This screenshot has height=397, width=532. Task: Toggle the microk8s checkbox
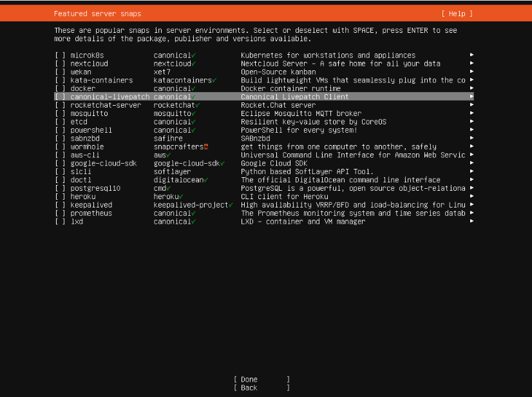60,55
